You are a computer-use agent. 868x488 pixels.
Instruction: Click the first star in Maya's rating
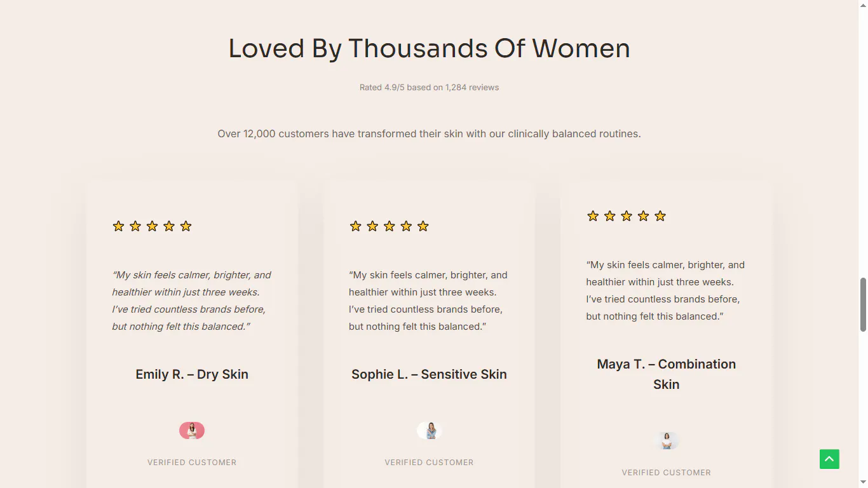(592, 215)
